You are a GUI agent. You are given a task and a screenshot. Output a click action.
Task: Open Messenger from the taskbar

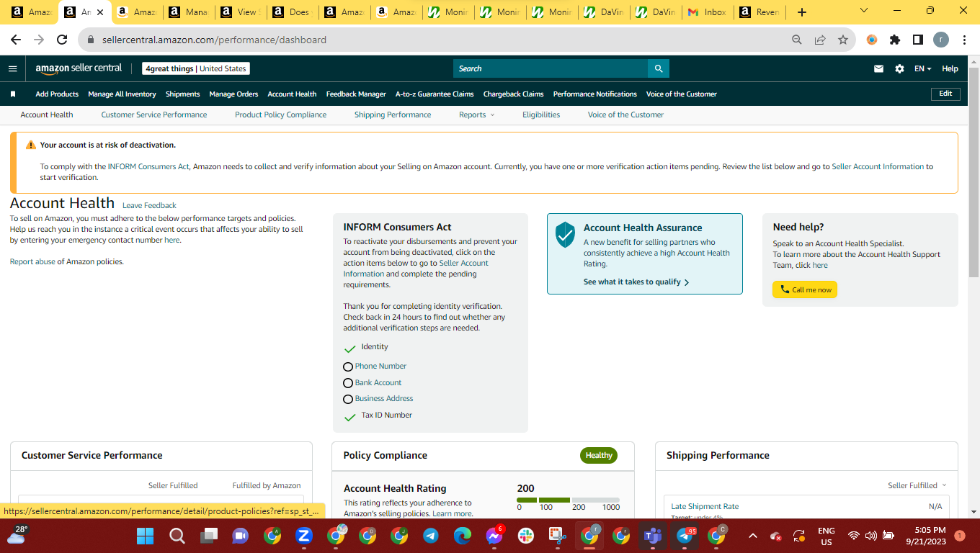(x=494, y=536)
